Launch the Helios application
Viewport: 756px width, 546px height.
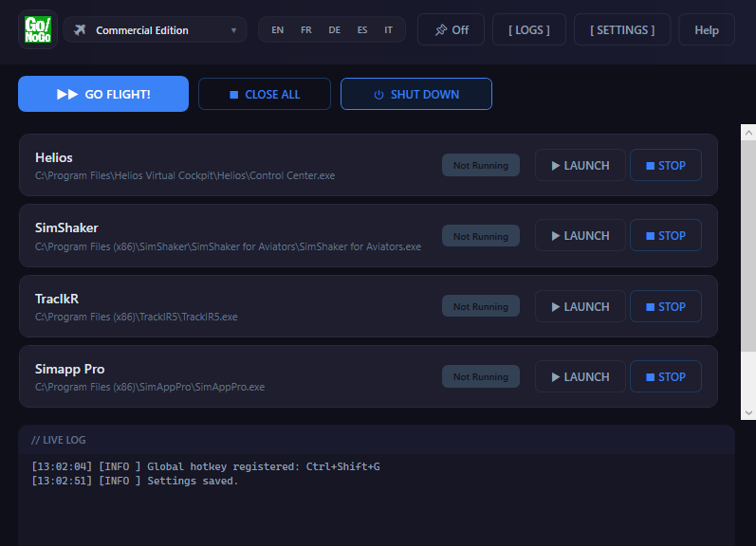580,165
